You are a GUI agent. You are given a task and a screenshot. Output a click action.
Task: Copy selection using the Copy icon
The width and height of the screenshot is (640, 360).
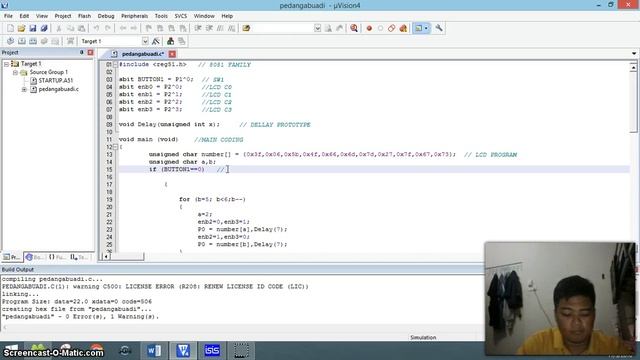click(70, 28)
